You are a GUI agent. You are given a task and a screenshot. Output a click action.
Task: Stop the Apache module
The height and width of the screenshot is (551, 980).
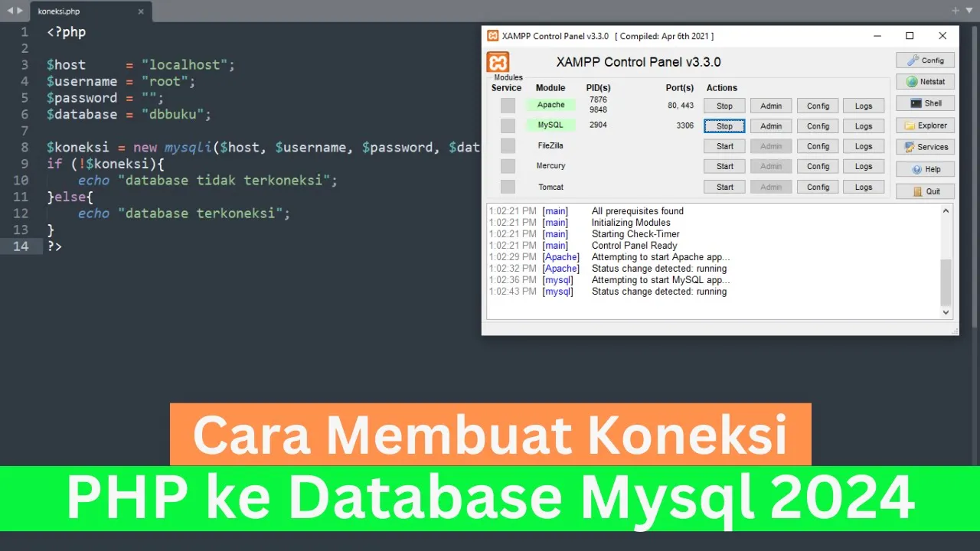point(724,106)
